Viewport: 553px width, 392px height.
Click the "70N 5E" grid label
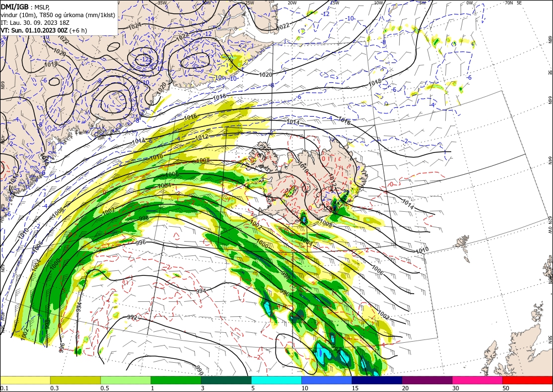513,3
